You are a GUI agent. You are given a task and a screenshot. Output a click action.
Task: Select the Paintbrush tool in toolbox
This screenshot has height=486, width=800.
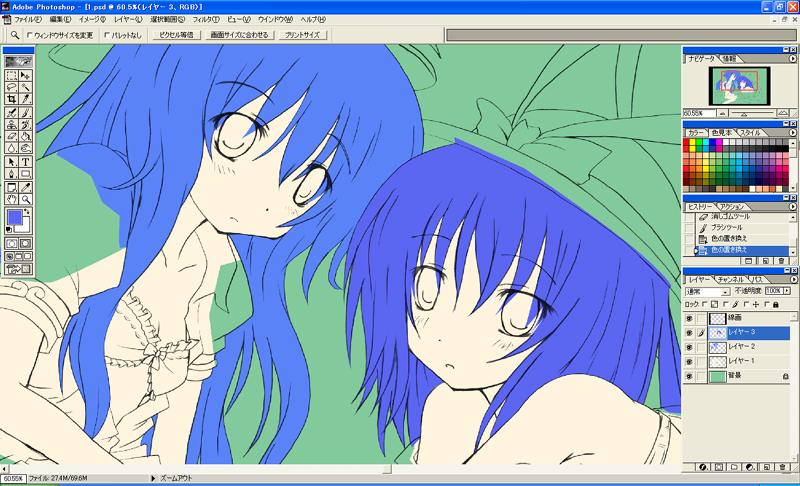coord(25,113)
